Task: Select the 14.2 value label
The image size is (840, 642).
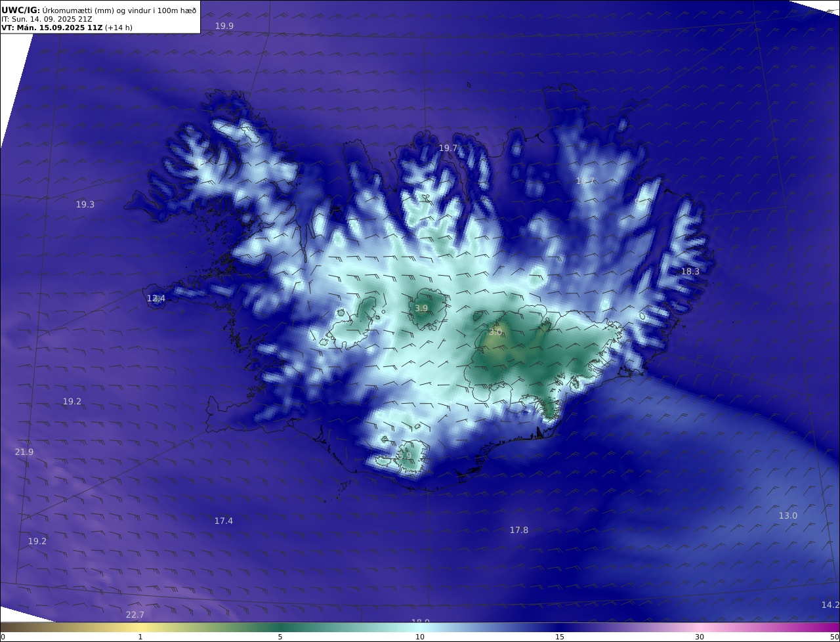Action: (830, 605)
